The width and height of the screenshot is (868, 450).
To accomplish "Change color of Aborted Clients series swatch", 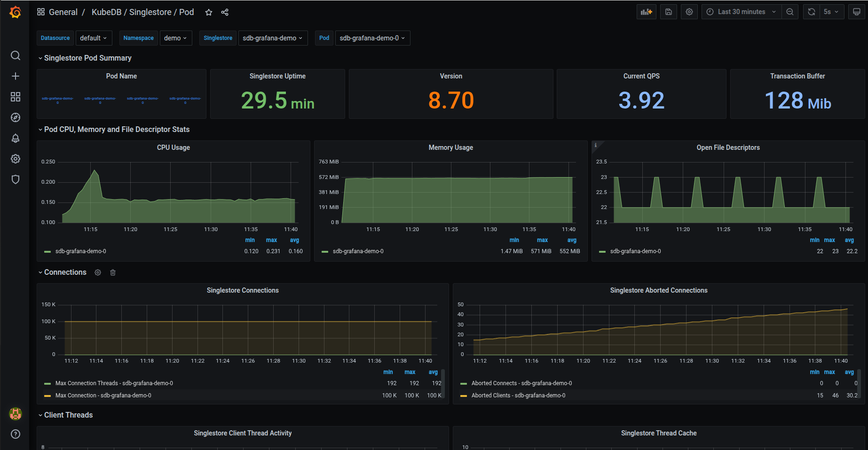I will (x=464, y=396).
